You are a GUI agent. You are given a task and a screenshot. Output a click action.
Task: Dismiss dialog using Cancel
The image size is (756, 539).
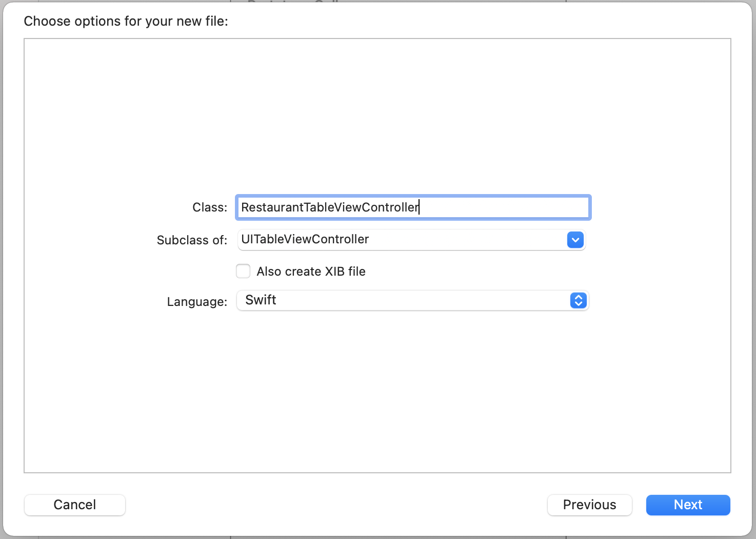click(74, 505)
